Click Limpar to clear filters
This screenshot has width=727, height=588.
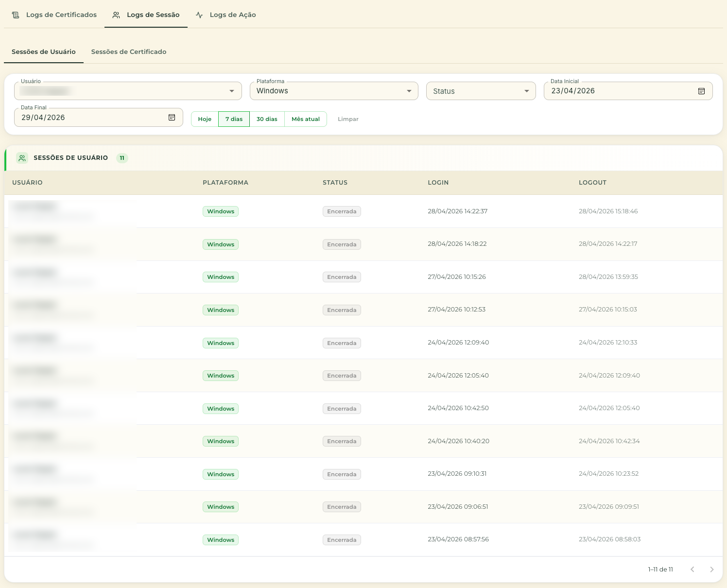click(x=348, y=119)
